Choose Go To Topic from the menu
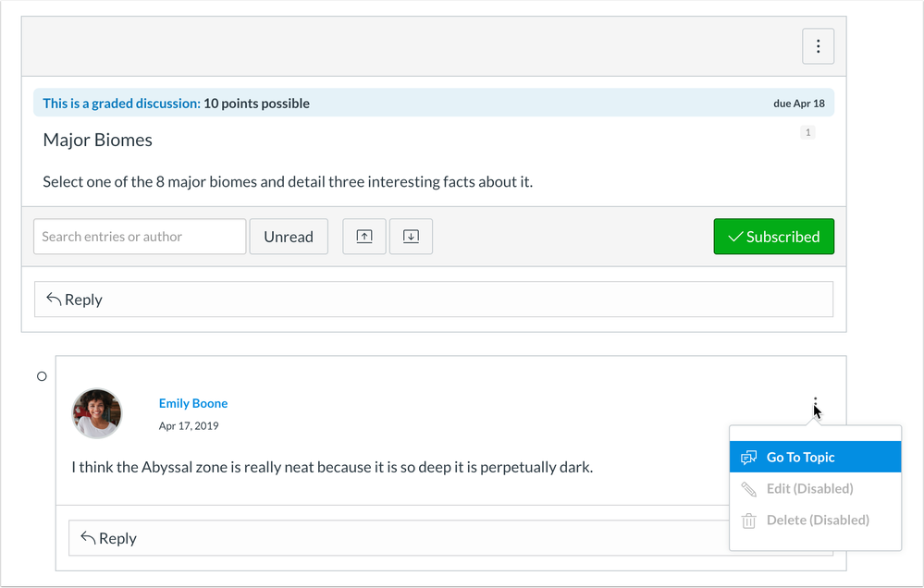The image size is (924, 588). tap(815, 457)
